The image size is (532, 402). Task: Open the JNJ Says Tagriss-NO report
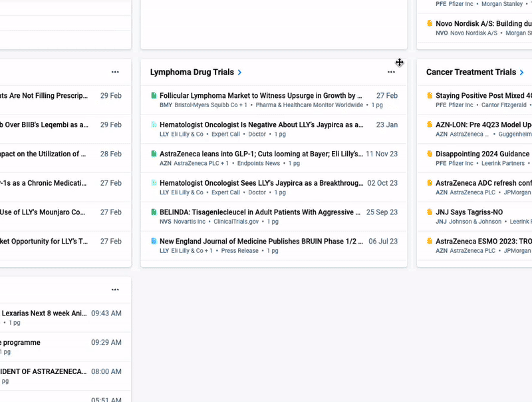point(469,212)
